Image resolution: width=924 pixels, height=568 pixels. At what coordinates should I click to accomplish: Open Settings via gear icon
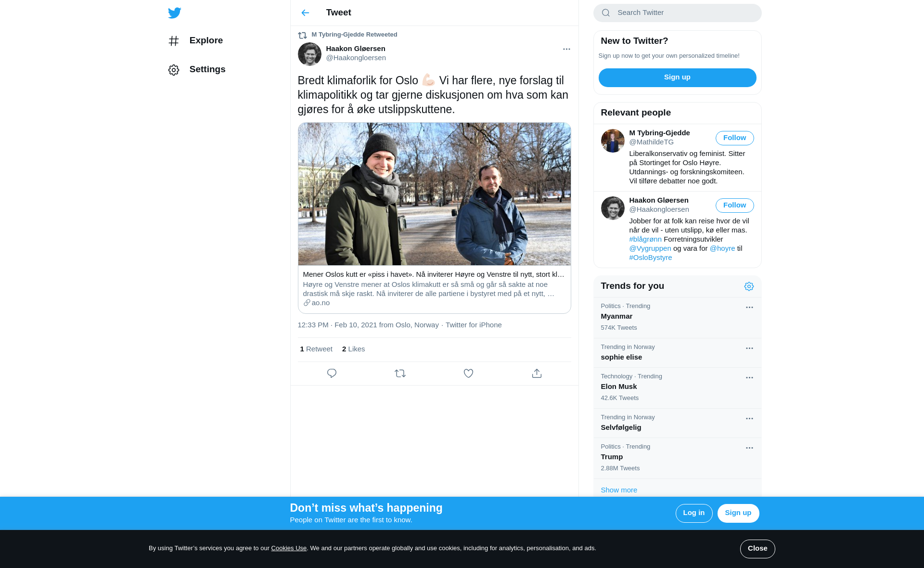coord(174,70)
